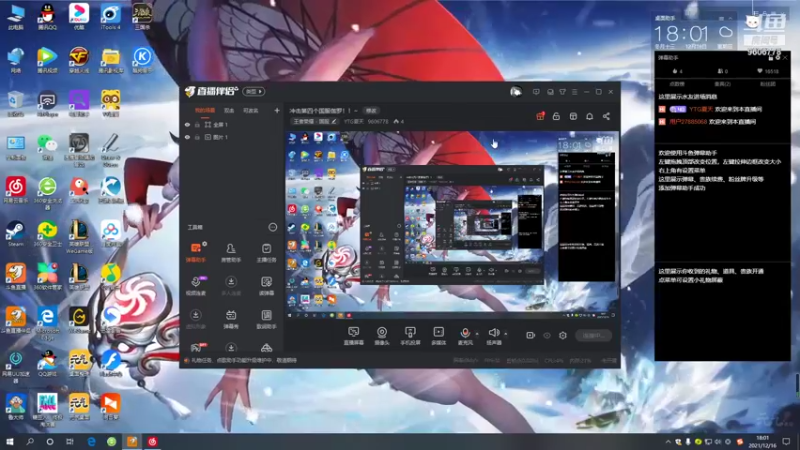Click the 弹幕秀 tool icon
Image resolution: width=800 pixels, height=450 pixels.
231,318
